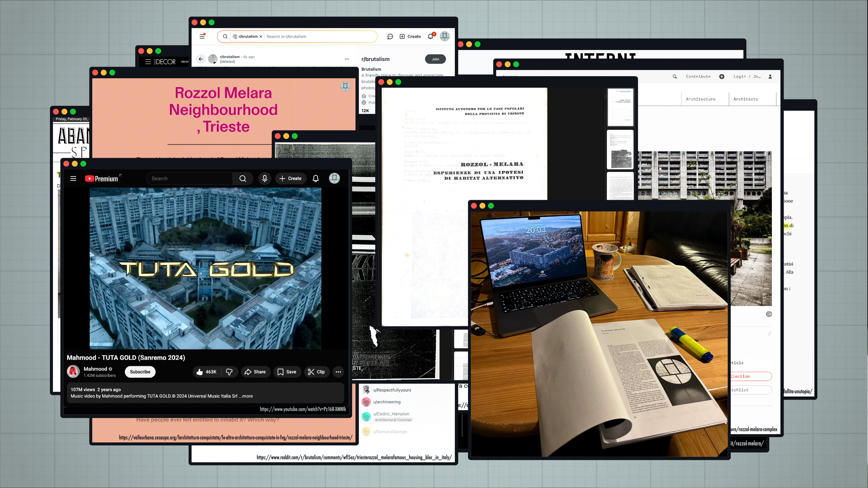Subscribe to Mahmood channel
Image resolution: width=868 pixels, height=488 pixels.
[x=140, y=372]
